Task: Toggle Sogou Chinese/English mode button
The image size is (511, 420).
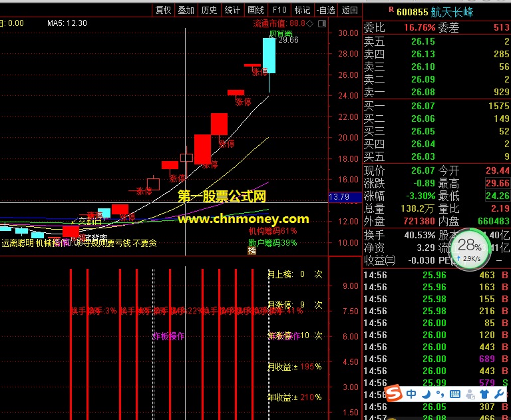Action: pos(411,394)
